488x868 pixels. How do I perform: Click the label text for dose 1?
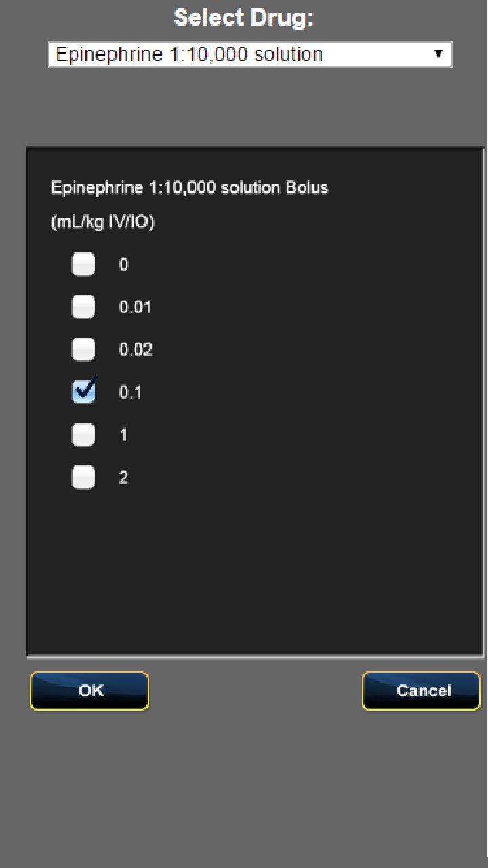(123, 435)
